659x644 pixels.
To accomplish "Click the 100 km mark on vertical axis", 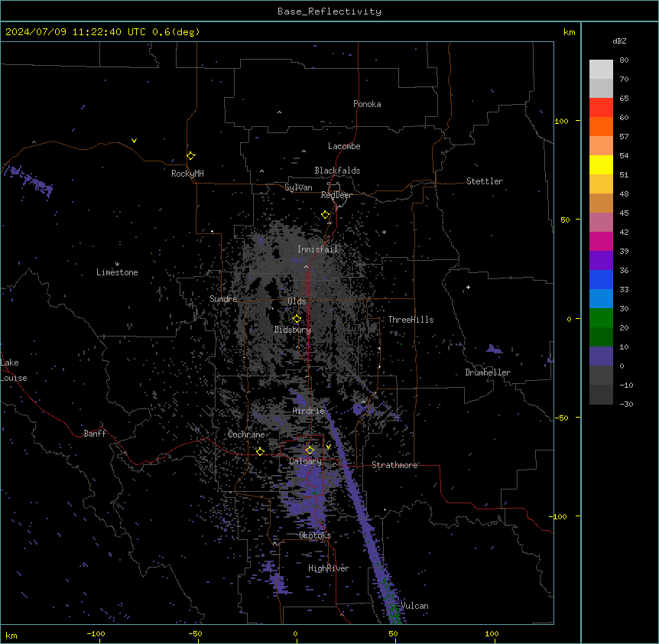I will pyautogui.click(x=561, y=121).
